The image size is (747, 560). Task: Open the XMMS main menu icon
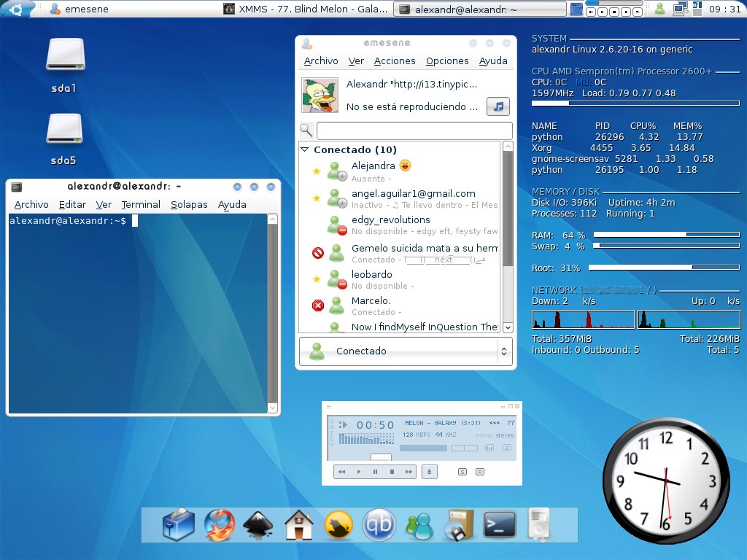coord(329,407)
